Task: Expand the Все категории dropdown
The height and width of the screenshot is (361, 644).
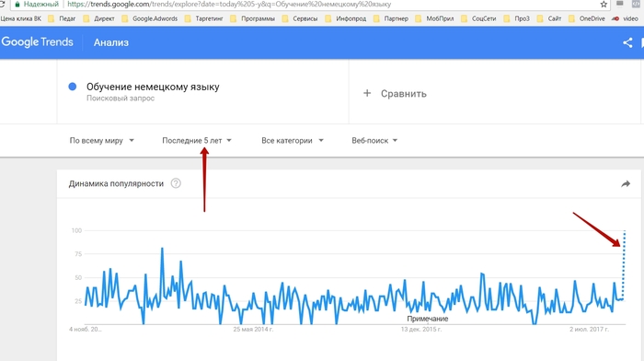Action: point(293,141)
